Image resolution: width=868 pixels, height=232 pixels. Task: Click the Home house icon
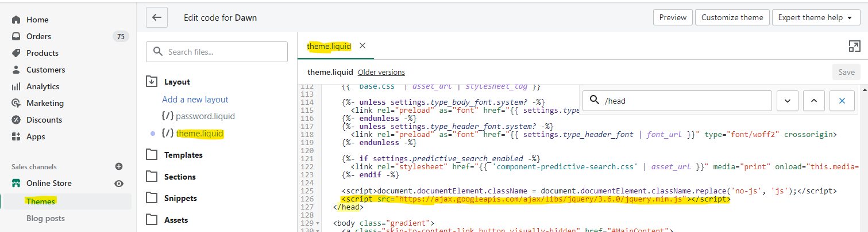click(x=16, y=20)
